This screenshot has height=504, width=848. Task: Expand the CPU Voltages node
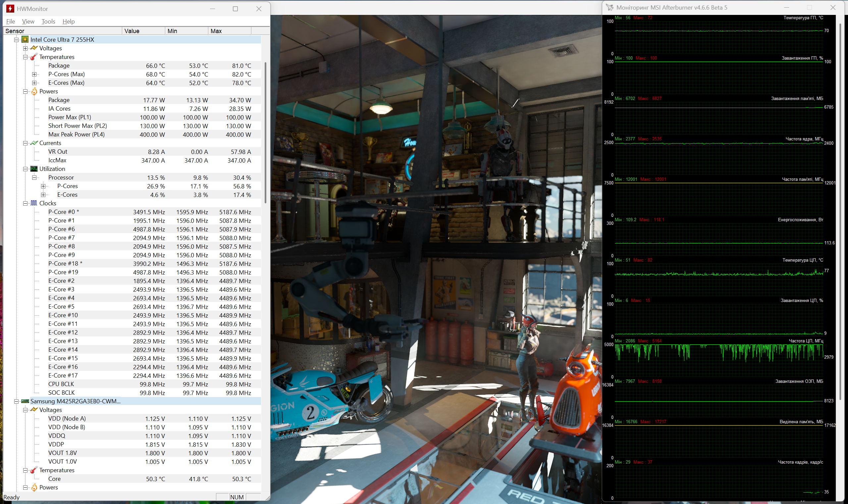pos(26,49)
